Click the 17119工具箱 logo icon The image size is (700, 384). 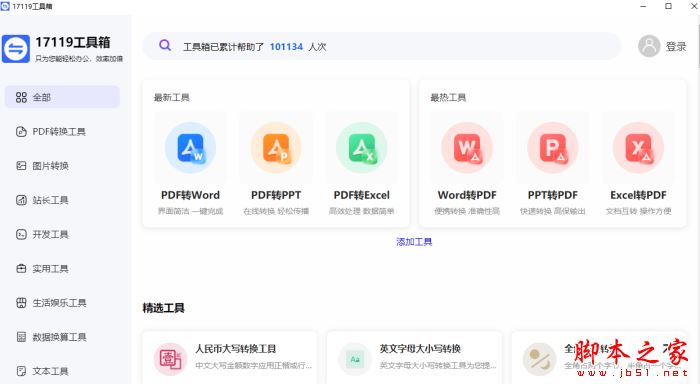pos(16,49)
